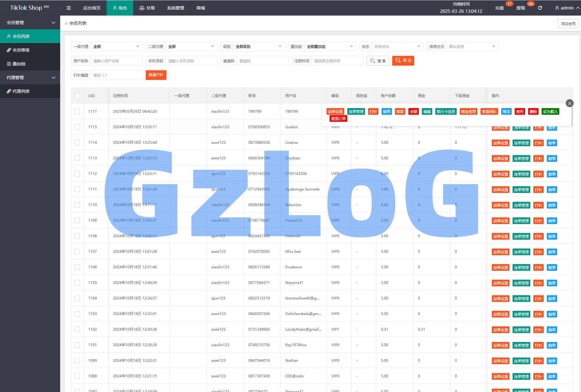Click the 添加会员 button
Screen dimensions: 581x392
click(568, 24)
